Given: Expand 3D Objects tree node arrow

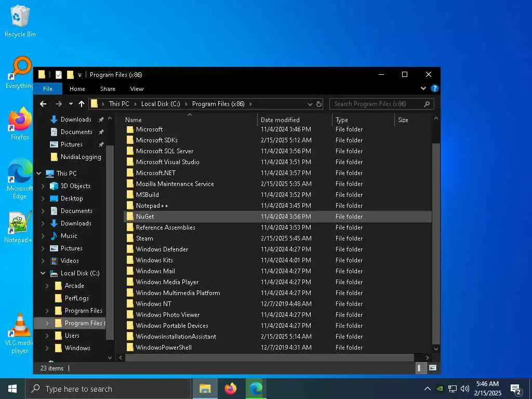Looking at the screenshot, I should point(43,186).
